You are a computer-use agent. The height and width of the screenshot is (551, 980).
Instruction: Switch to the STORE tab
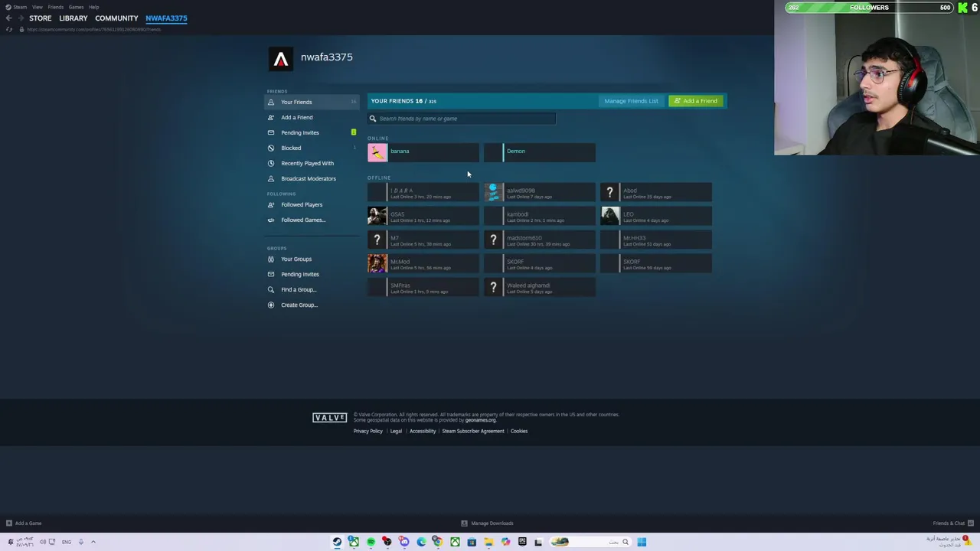pos(41,18)
